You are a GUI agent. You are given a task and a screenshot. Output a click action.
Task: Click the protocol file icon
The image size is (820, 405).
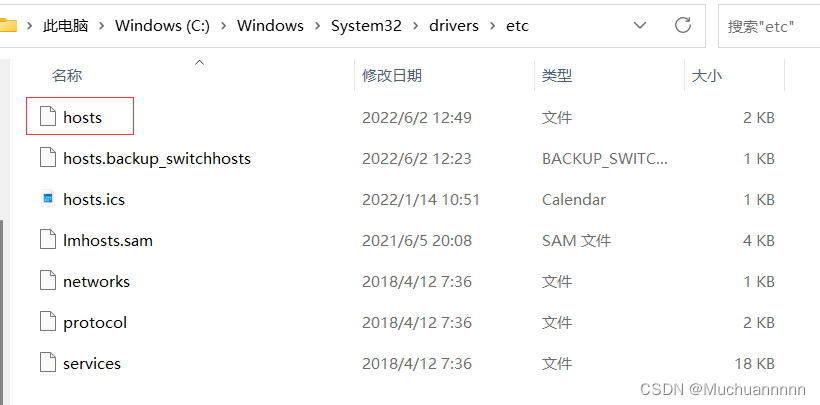[x=48, y=322]
